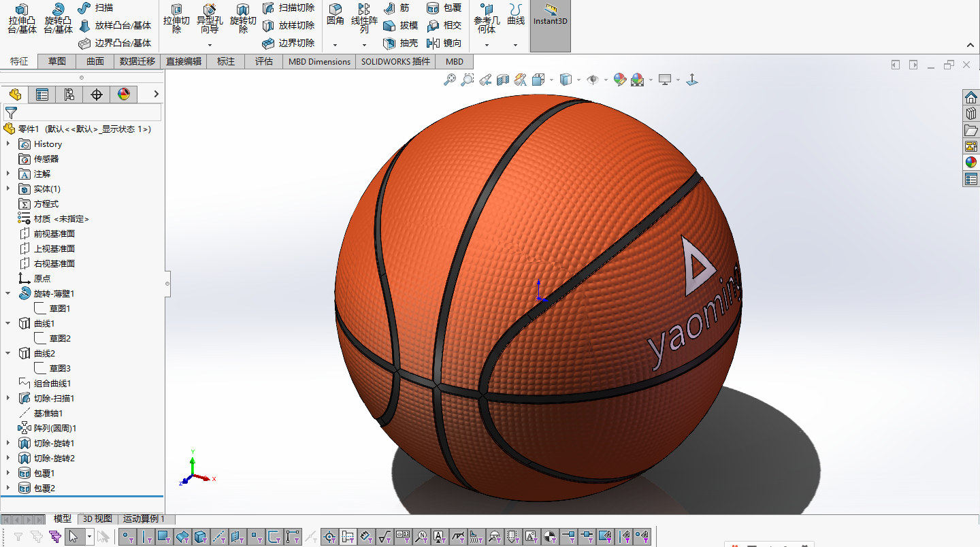Toggle filter vertices in selection filter bar
This screenshot has width=980, height=547.
click(x=128, y=537)
